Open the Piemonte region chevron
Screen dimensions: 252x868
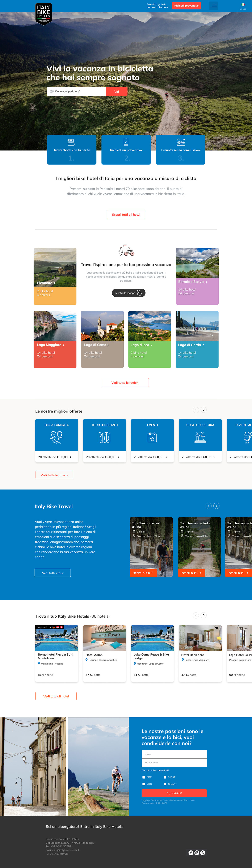[55, 283]
